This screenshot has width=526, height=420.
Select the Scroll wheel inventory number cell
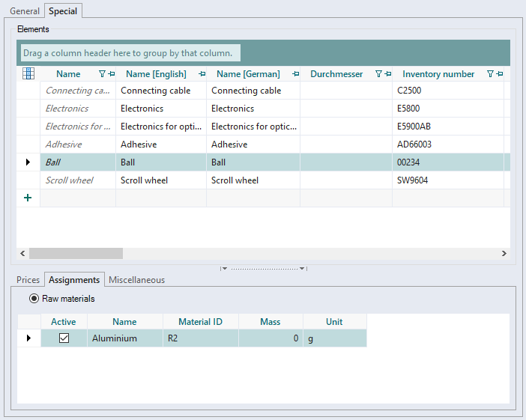[447, 180]
